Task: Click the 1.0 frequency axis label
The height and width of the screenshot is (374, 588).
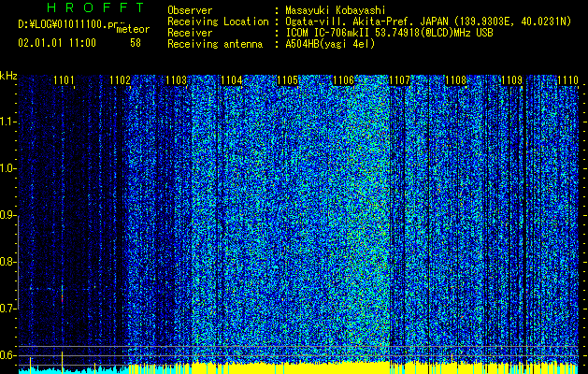Action: [7, 168]
